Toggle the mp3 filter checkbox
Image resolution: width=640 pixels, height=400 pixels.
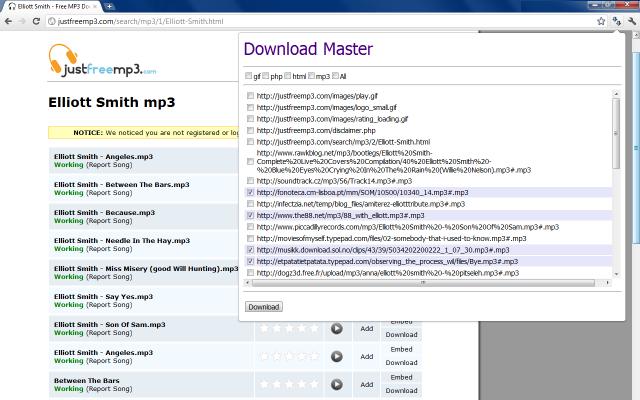tap(311, 76)
